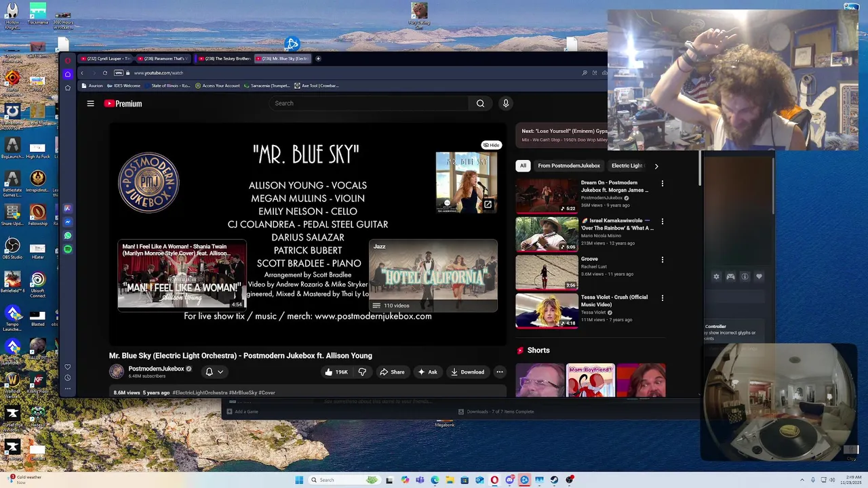Open options for 'Dream On - Postmodern Jukebox' video

663,183
